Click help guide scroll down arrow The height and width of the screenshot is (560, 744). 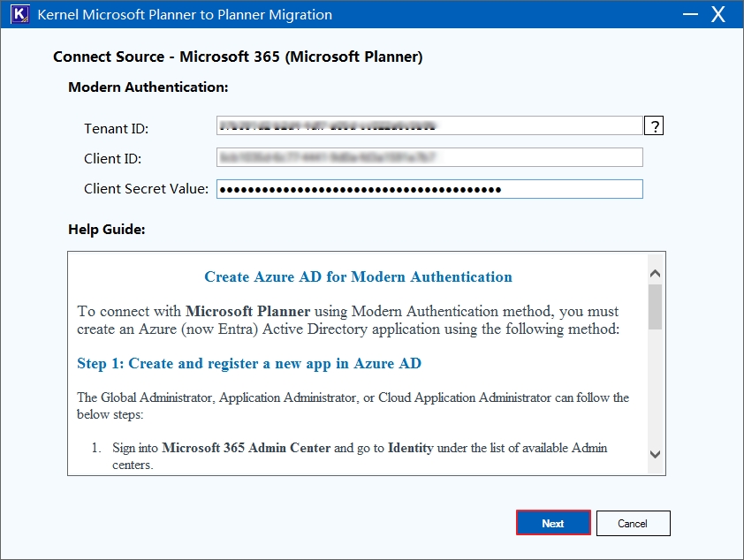(x=656, y=454)
